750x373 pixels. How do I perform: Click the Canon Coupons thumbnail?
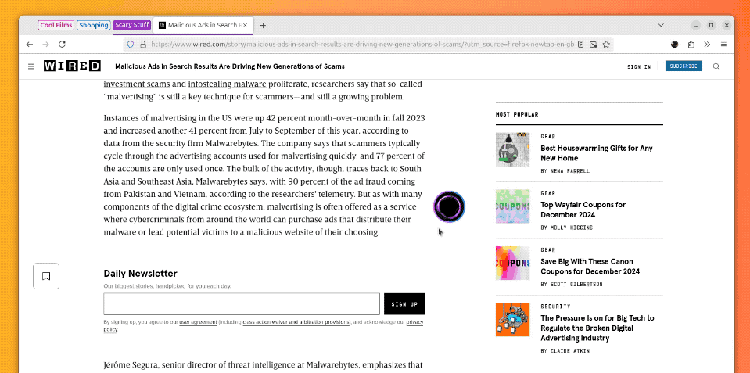512,263
